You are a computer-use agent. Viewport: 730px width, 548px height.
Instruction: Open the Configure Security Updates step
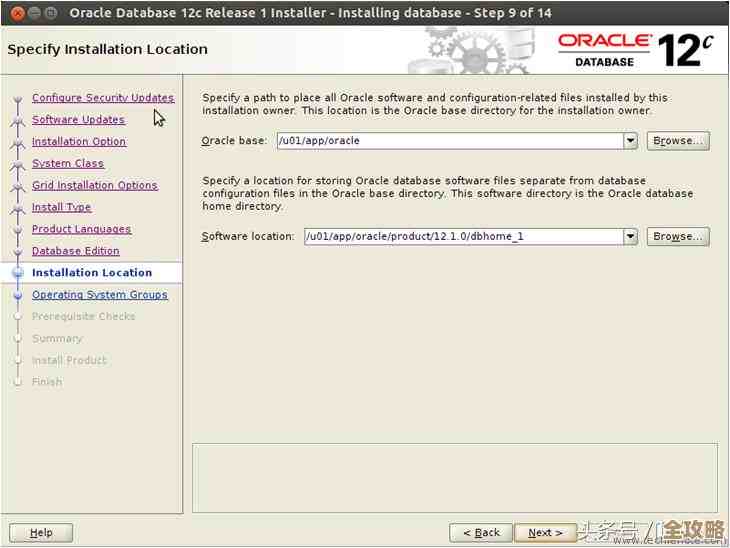tap(103, 98)
